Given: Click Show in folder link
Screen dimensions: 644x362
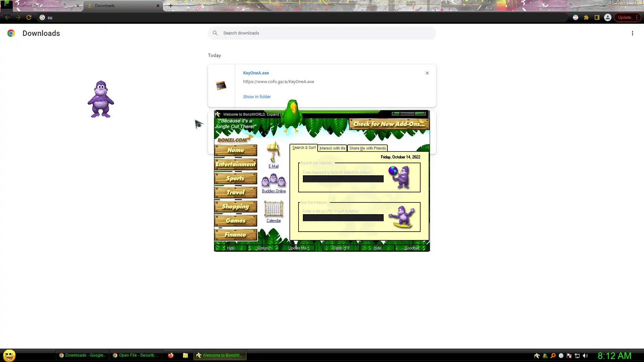Looking at the screenshot, I should [257, 97].
